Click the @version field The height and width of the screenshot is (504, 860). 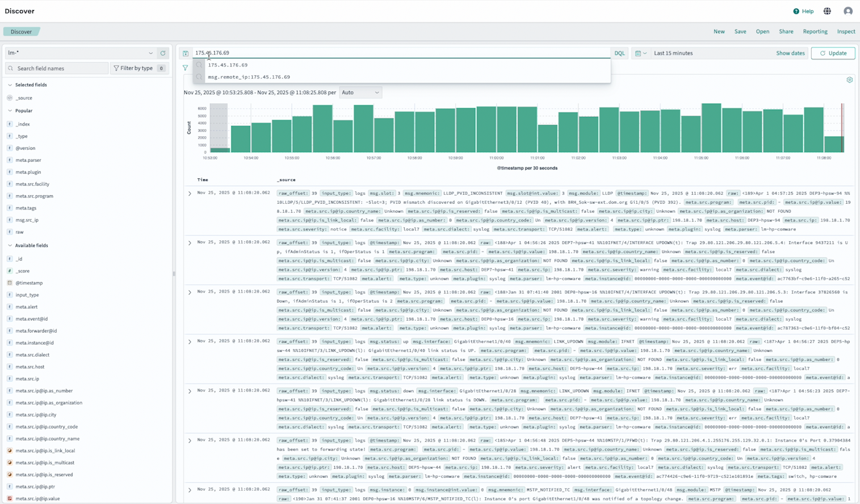[x=26, y=148]
